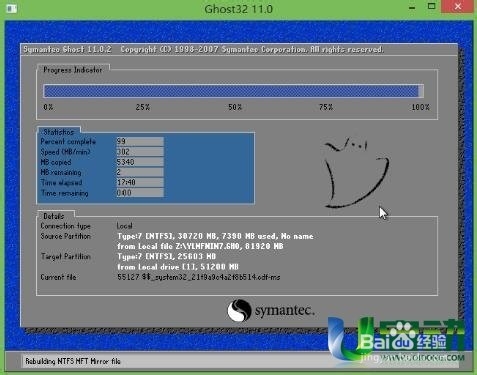Click the 'Rebuilding NTFS MFT Mirror file' status text
This screenshot has width=477, height=375.
point(73,361)
